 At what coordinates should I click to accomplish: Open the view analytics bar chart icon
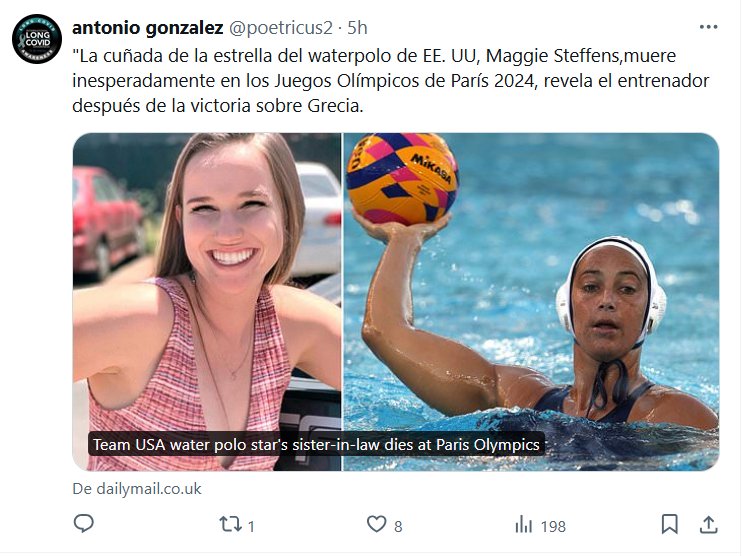[523, 524]
